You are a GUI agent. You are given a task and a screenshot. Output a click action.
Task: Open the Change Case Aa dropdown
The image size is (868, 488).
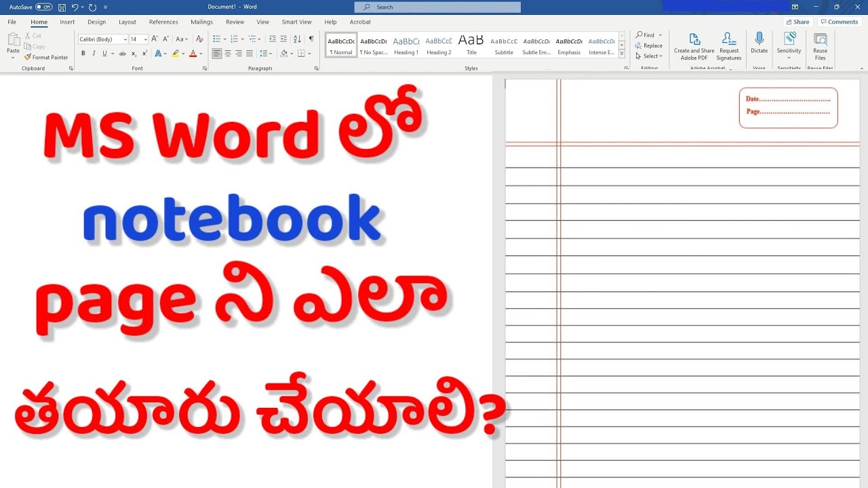tap(182, 39)
